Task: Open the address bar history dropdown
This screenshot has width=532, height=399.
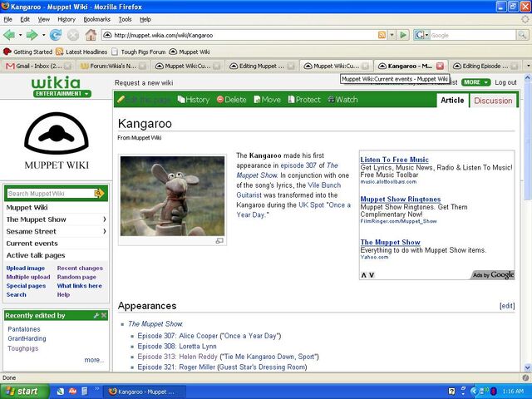Action: [392, 35]
